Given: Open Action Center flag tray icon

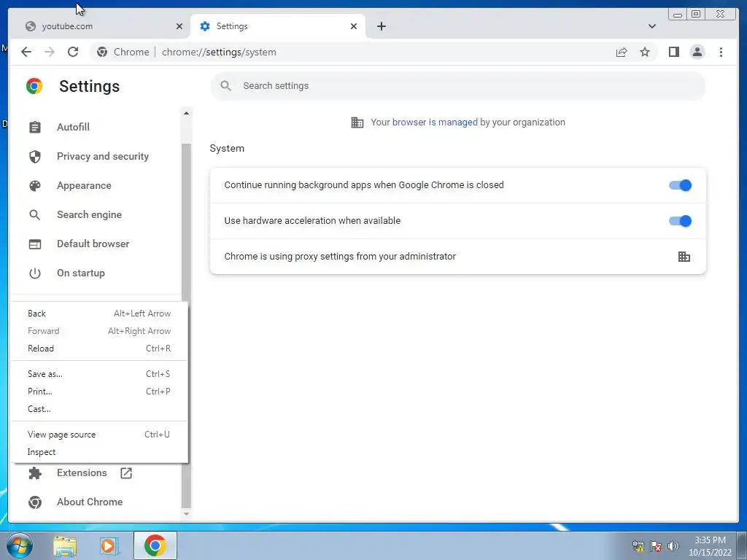Looking at the screenshot, I should 656,546.
